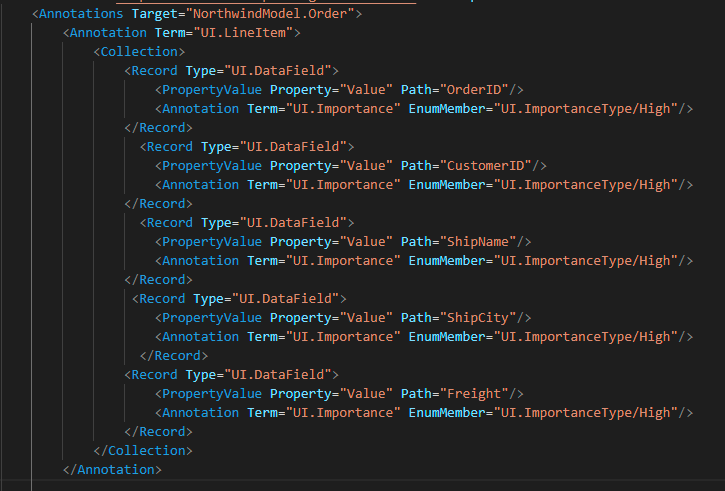Click "Property" attribute on the OrderID line
The image size is (725, 491).
tap(301, 90)
